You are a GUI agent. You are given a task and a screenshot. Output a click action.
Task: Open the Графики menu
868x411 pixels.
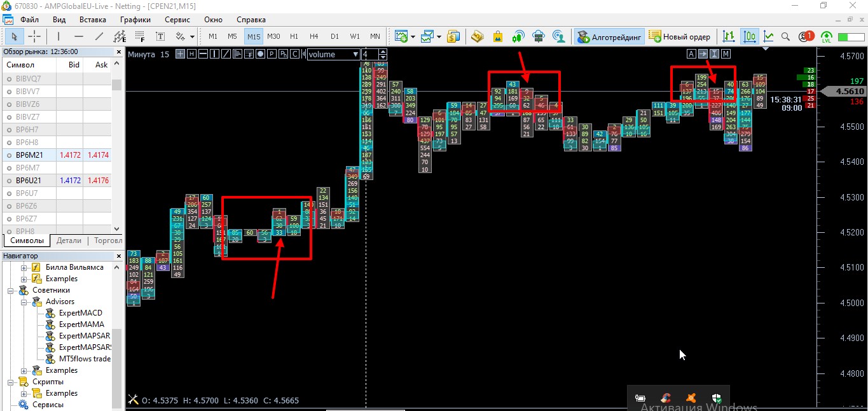click(135, 20)
